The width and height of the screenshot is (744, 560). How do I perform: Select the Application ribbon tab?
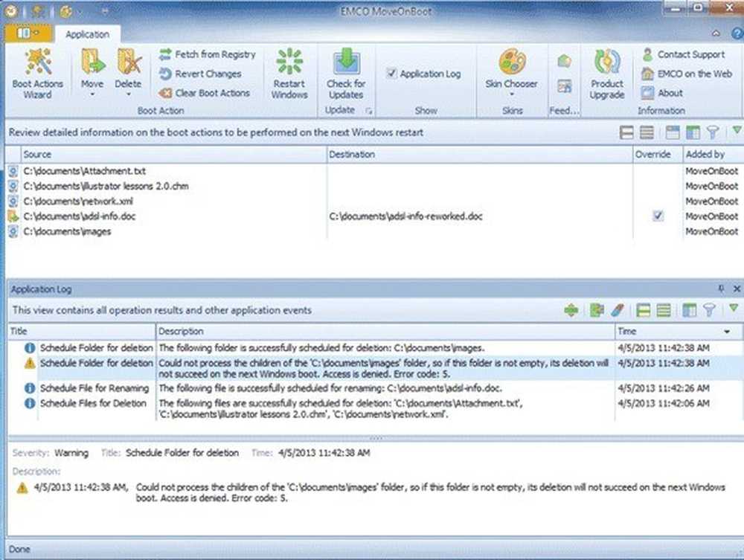coord(87,34)
